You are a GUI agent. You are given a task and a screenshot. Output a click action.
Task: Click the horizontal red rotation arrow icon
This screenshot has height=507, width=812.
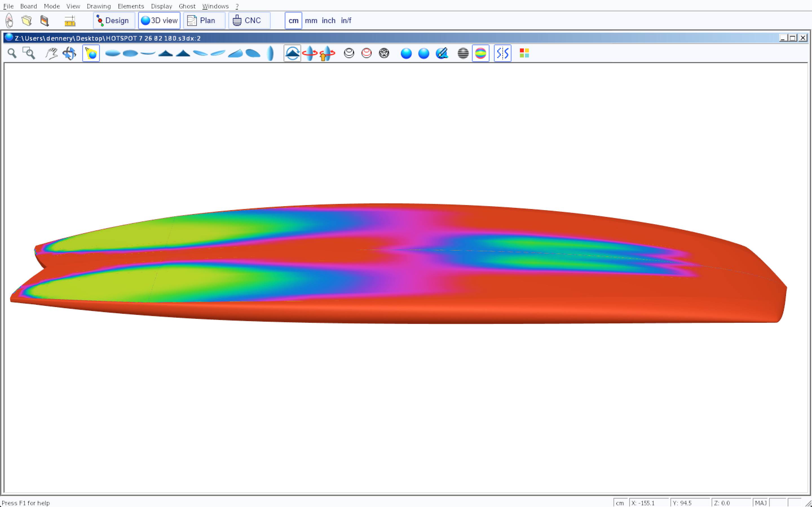pyautogui.click(x=309, y=53)
